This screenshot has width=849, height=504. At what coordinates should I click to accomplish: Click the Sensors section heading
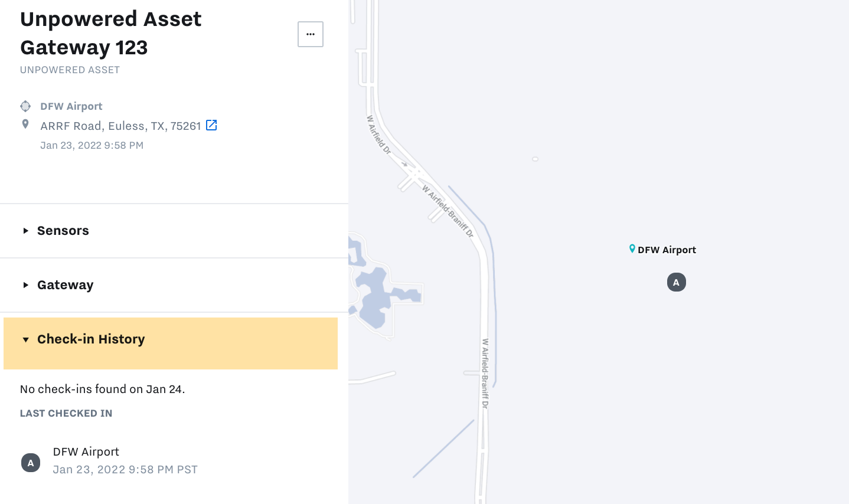(x=63, y=231)
